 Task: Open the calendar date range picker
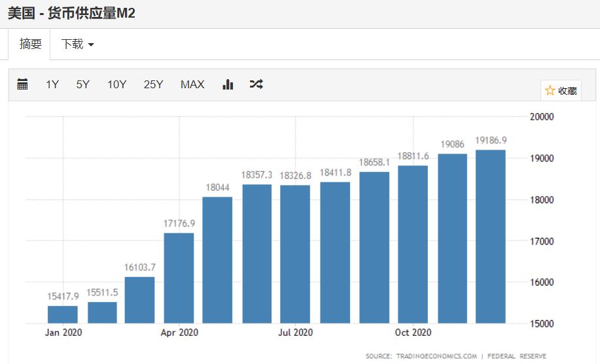coord(23,84)
